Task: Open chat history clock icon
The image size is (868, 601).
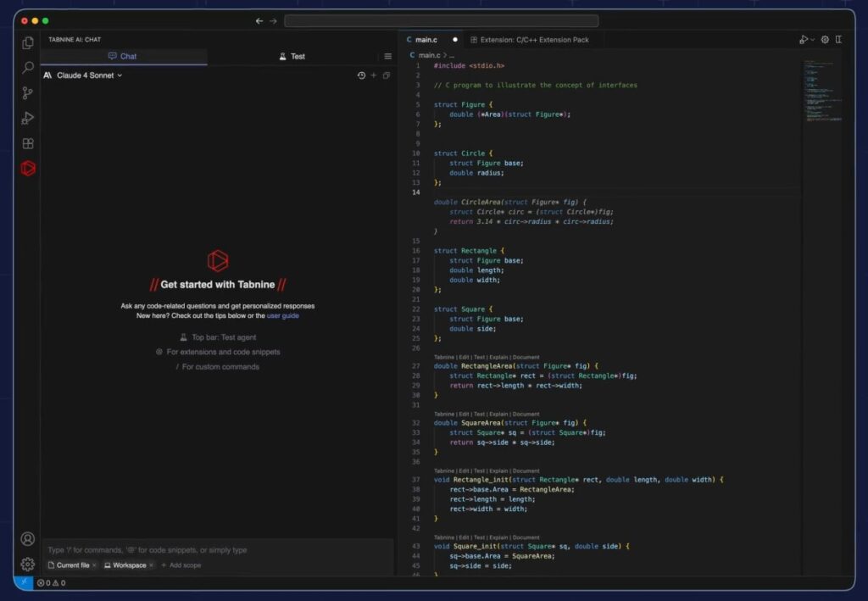Action: [x=361, y=75]
